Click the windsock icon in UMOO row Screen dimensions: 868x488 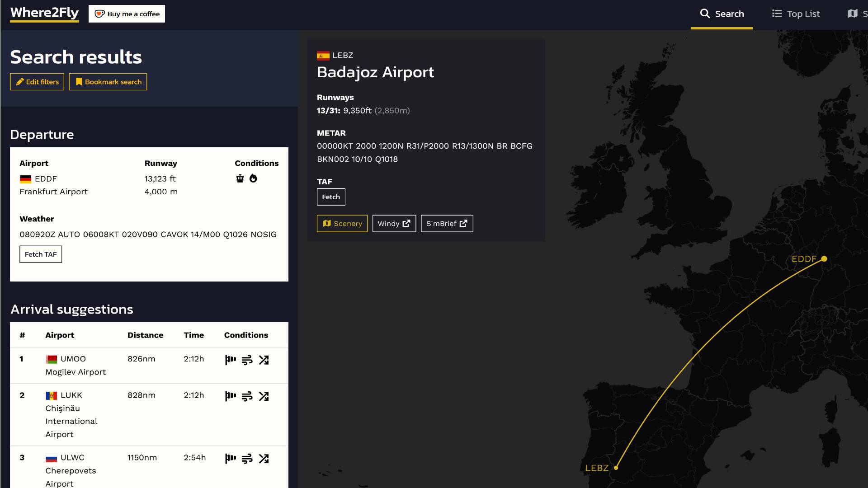click(231, 360)
